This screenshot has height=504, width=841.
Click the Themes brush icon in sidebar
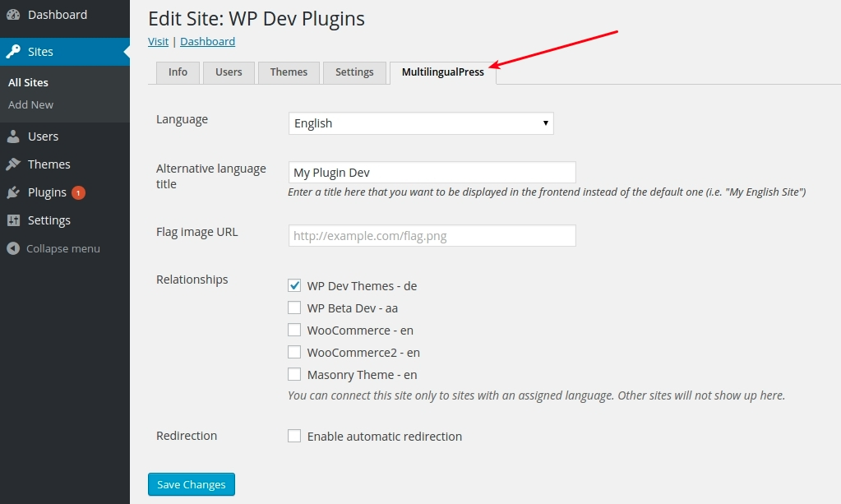point(13,164)
